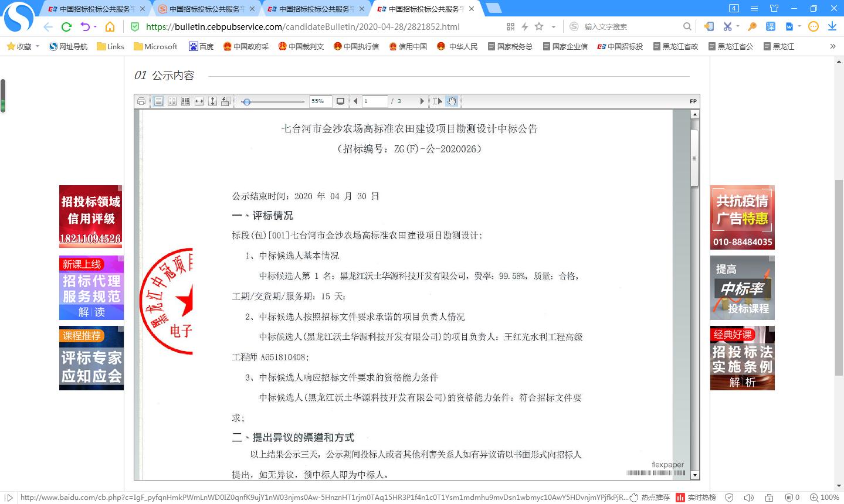The height and width of the screenshot is (504, 844).
Task: Click the print icon in PDF viewer toolbar
Action: (x=141, y=101)
